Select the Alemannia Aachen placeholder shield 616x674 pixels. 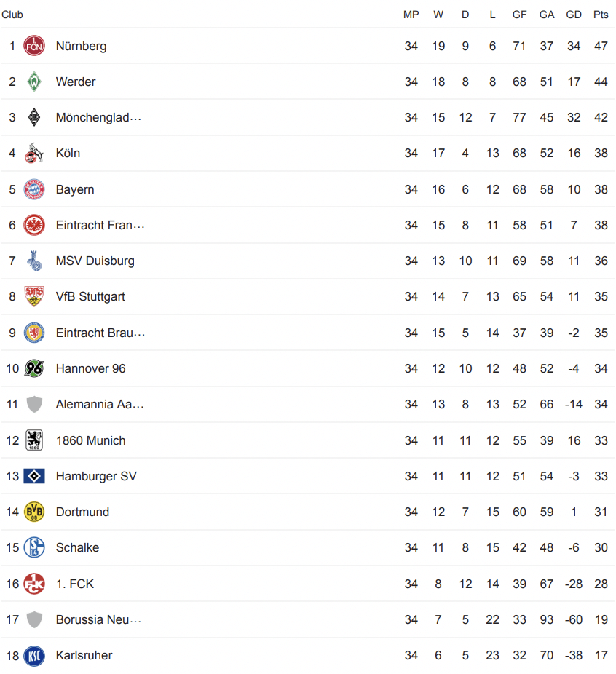point(34,405)
